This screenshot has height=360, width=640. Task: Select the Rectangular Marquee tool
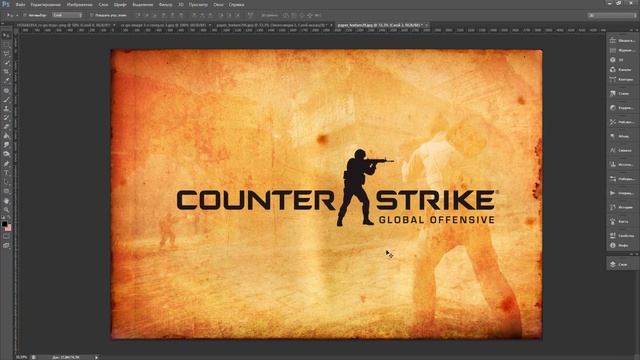pos(6,45)
